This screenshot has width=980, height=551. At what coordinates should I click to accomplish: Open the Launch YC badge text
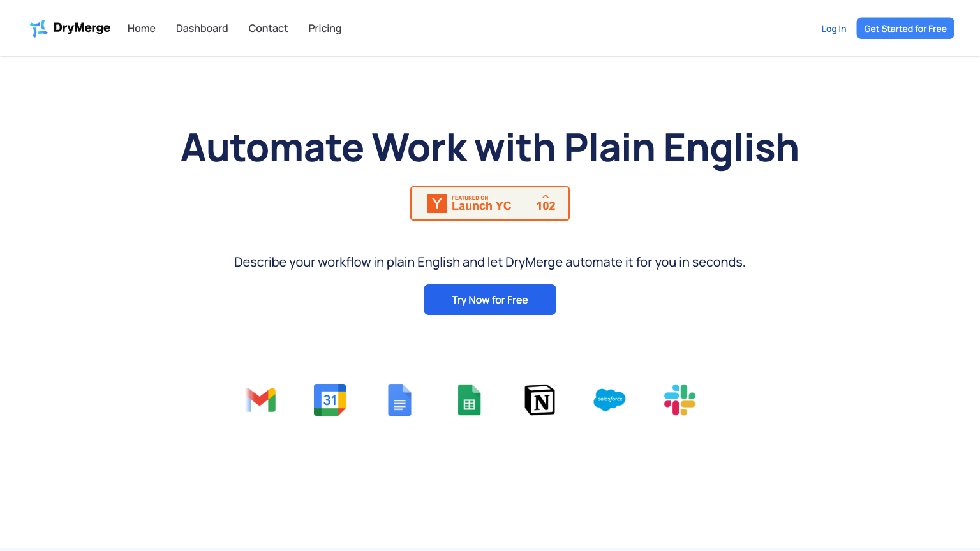[x=482, y=205]
